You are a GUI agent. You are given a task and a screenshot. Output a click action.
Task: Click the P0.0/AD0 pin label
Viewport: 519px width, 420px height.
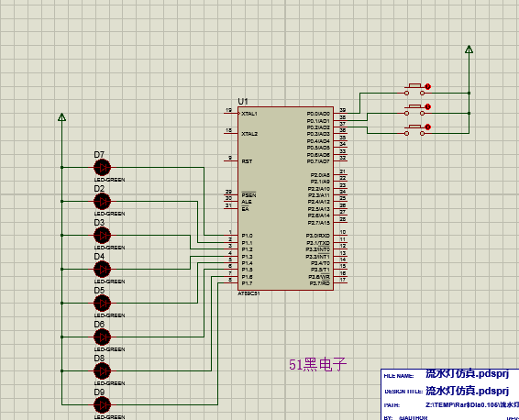(x=318, y=114)
